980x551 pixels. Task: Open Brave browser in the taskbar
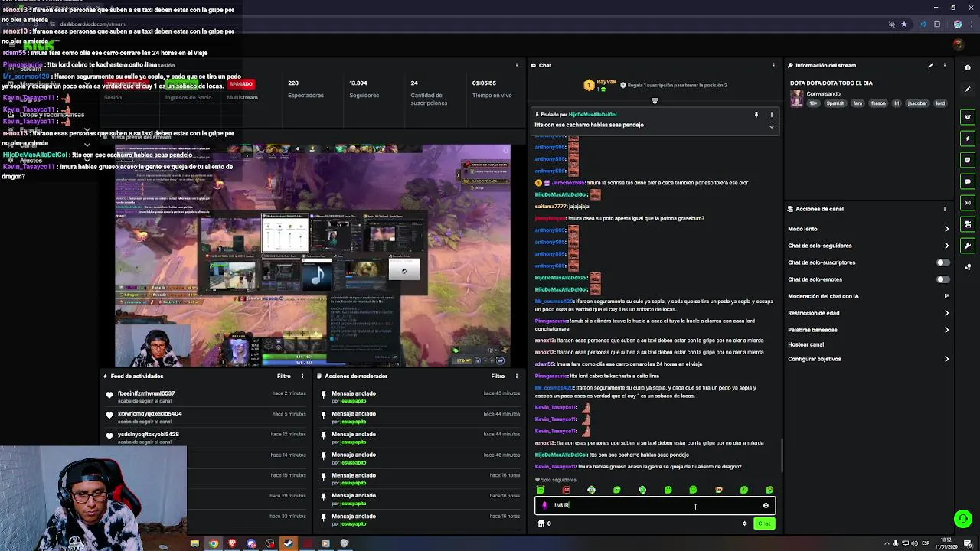[232, 544]
